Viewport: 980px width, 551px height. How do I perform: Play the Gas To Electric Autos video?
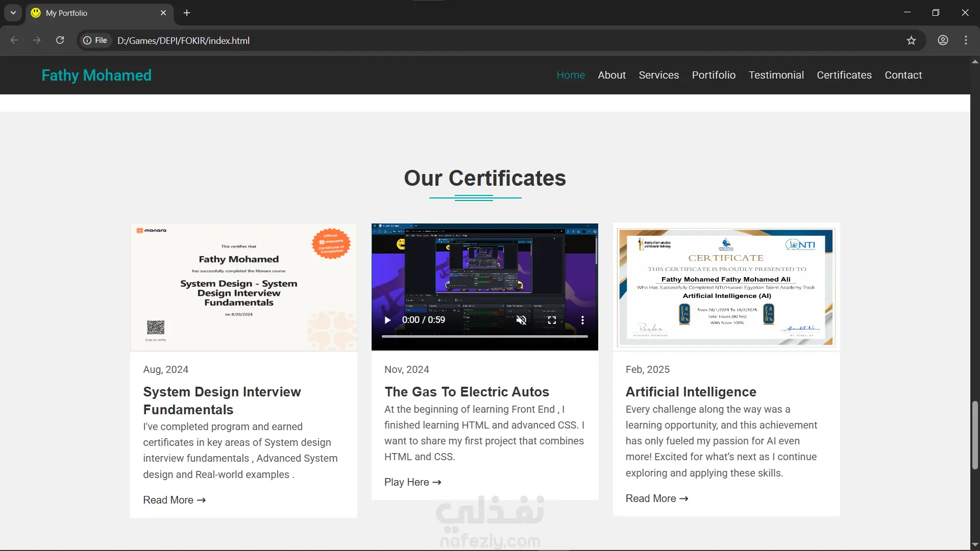click(387, 320)
